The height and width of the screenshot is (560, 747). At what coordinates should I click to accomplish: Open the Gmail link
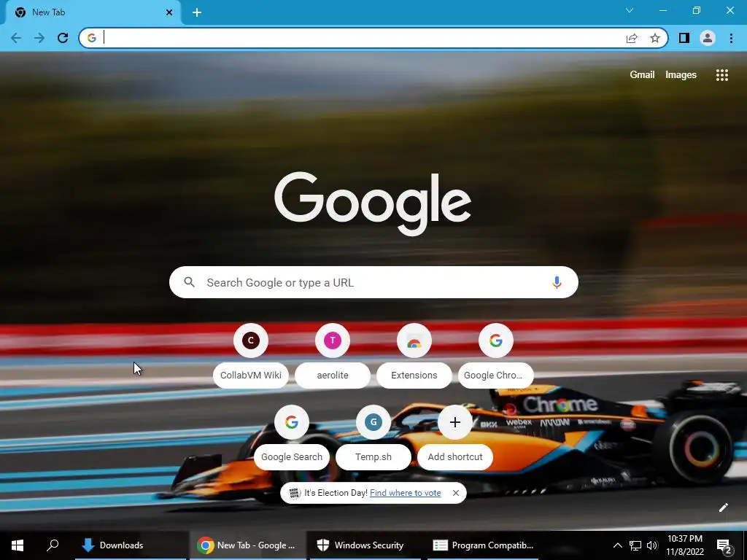[x=642, y=75]
